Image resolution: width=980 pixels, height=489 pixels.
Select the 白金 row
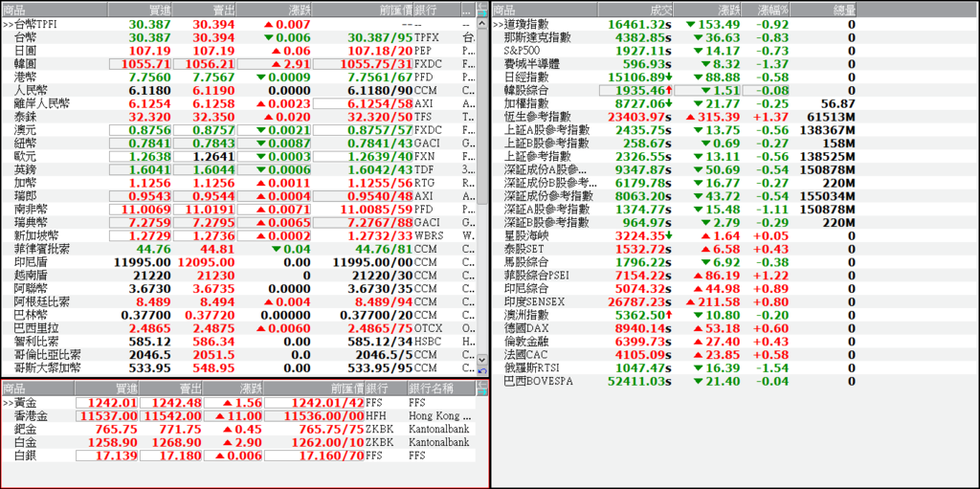click(238, 443)
